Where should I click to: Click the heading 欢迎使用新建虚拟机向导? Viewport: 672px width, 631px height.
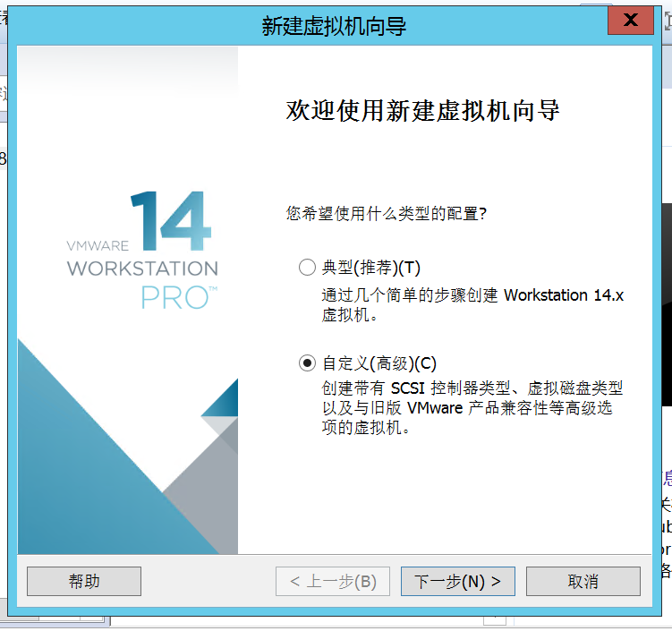coord(422,111)
